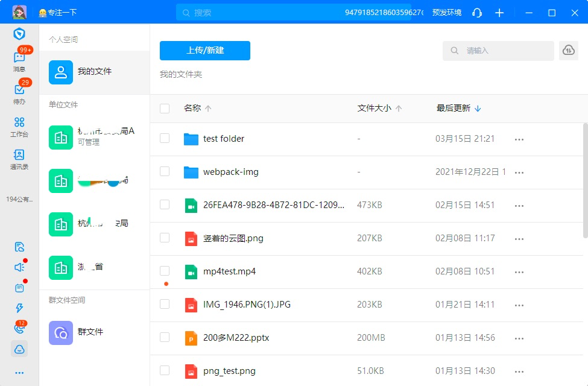Check the box for test folder
The width and height of the screenshot is (588, 386).
165,139
